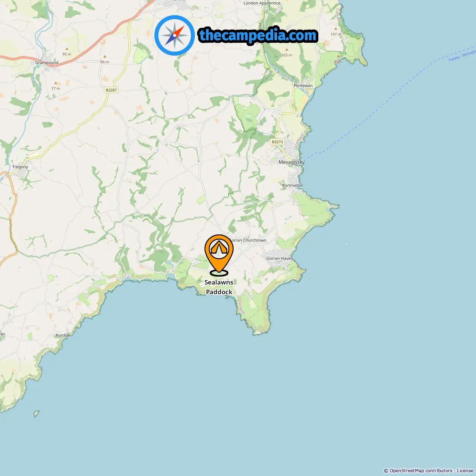Click the Portloe place label
The width and height of the screenshot is (476, 476).
(x=63, y=335)
